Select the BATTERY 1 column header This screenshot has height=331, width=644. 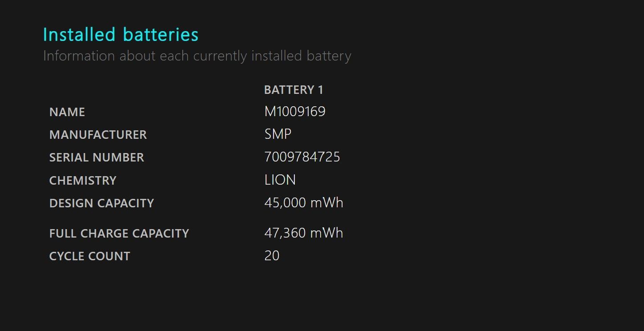click(x=294, y=90)
